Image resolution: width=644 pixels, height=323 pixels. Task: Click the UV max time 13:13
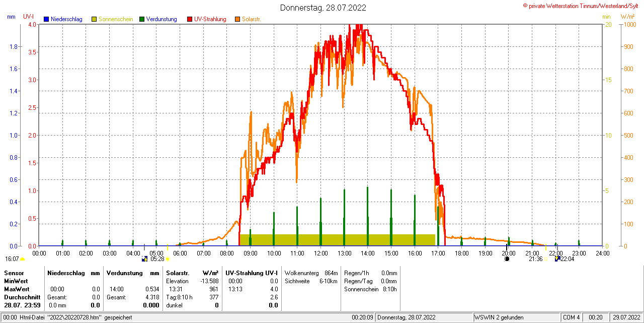pos(235,289)
